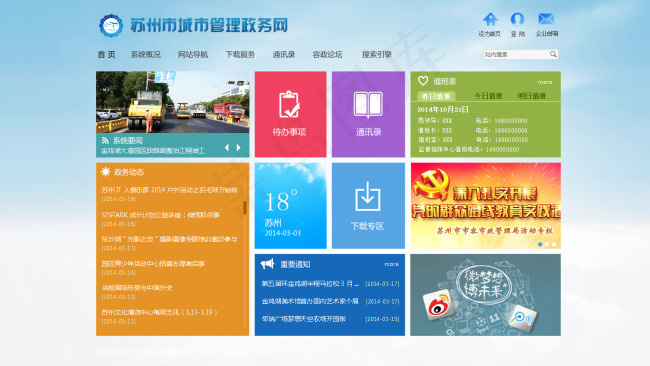Show previous news with left arrow
Viewport: 650px width, 366px height.
[227, 148]
